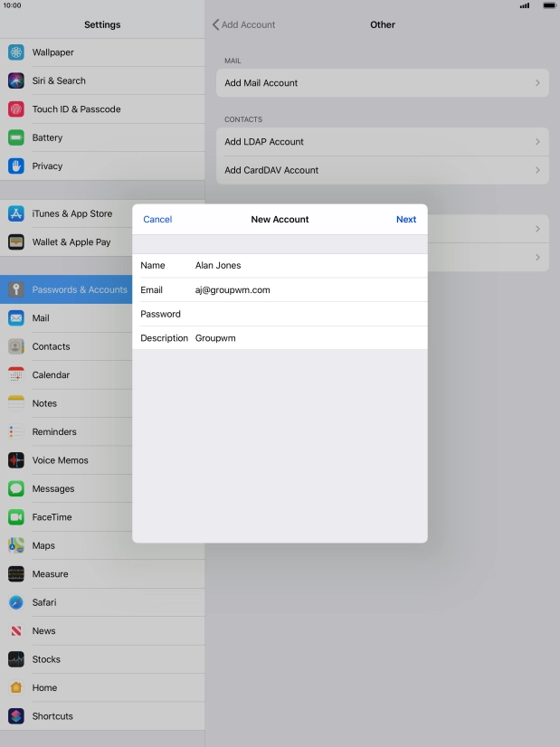Open iTunes & App Store settings

(x=72, y=214)
